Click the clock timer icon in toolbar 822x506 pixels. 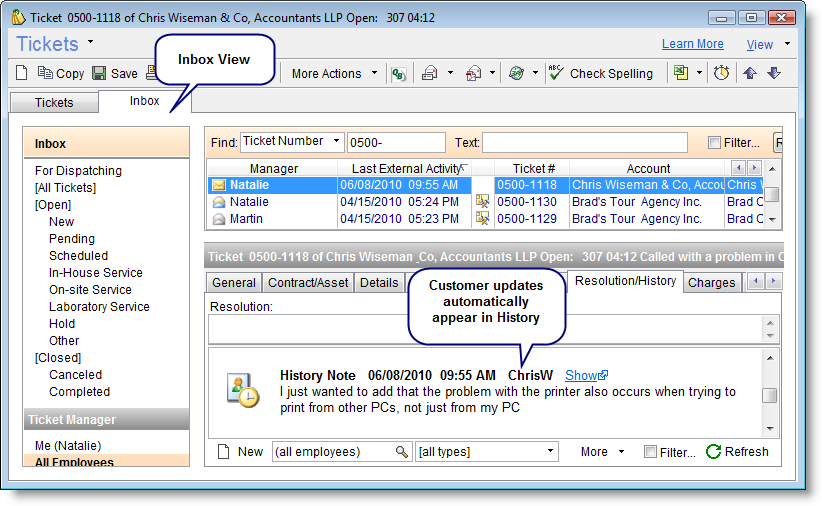720,73
